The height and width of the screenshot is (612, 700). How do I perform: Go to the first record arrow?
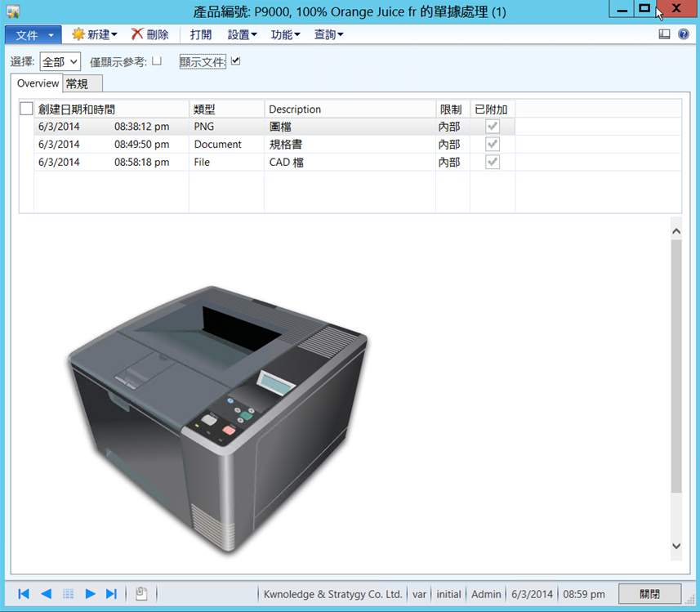click(x=24, y=594)
